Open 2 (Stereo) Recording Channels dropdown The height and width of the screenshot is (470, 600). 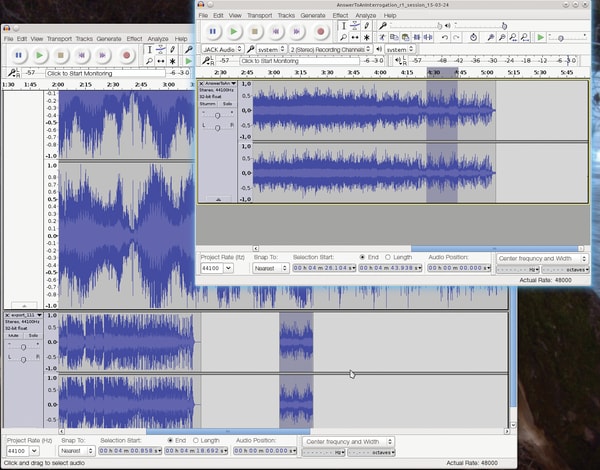[x=330, y=49]
